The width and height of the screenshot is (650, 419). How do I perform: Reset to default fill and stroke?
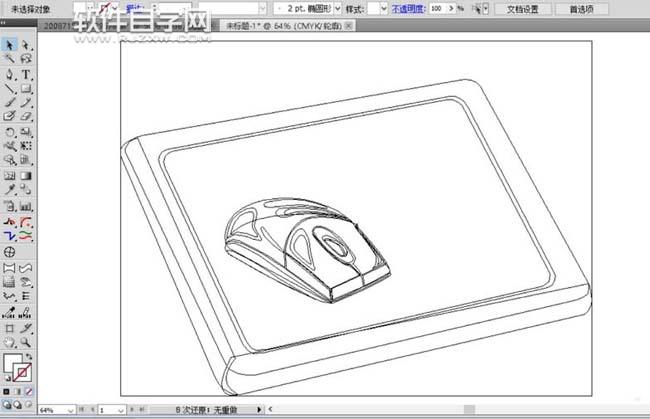[7, 378]
